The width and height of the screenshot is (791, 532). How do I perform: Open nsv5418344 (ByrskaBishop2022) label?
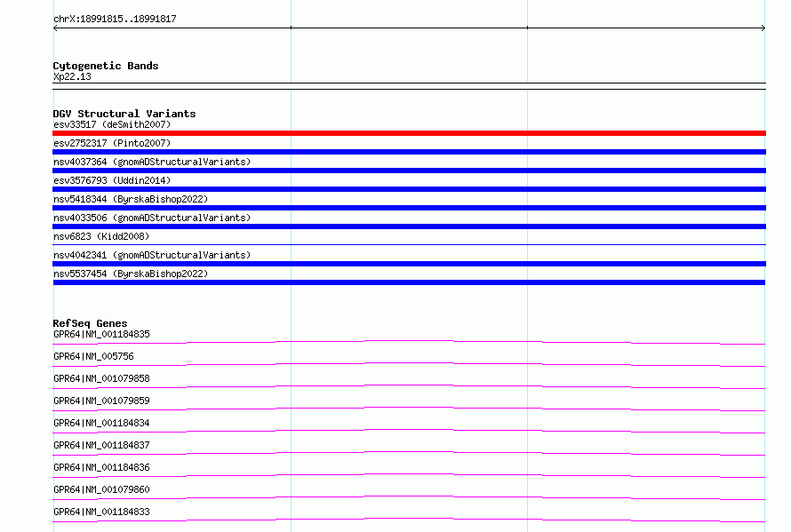click(x=131, y=199)
